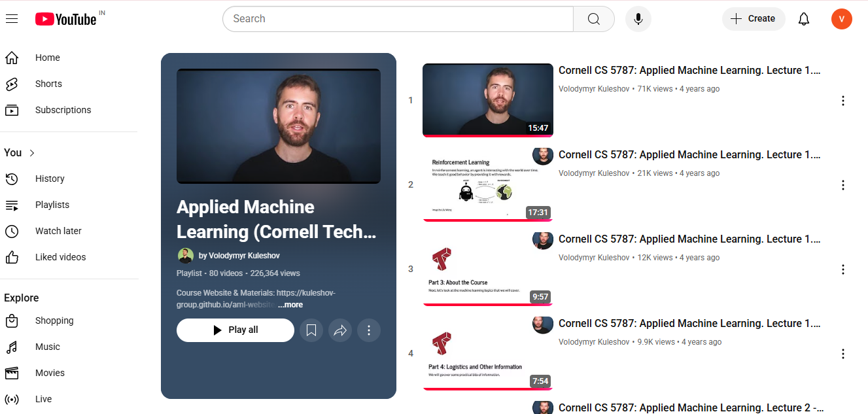Switch to Liked videos
Viewport: 868px width, 414px height.
[60, 257]
